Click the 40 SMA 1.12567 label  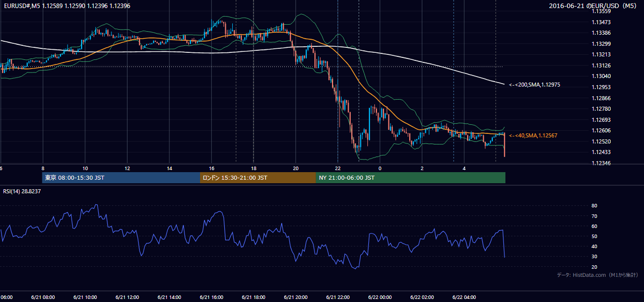point(533,135)
